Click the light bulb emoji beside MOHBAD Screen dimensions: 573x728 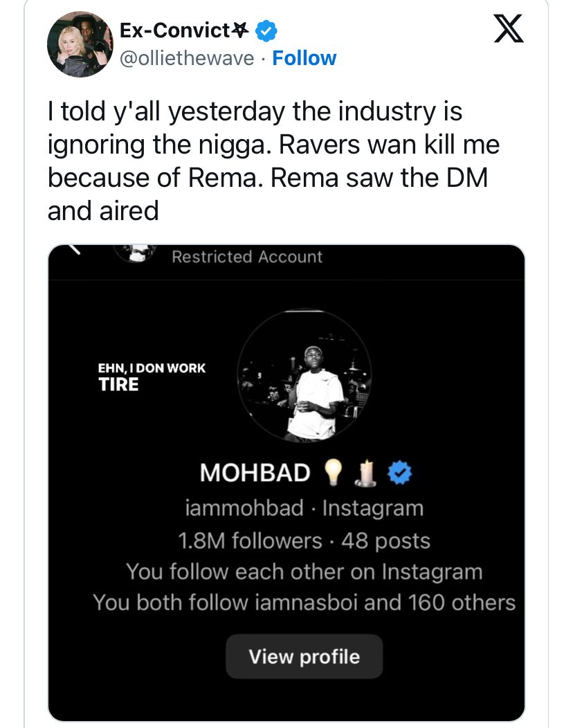tap(334, 473)
